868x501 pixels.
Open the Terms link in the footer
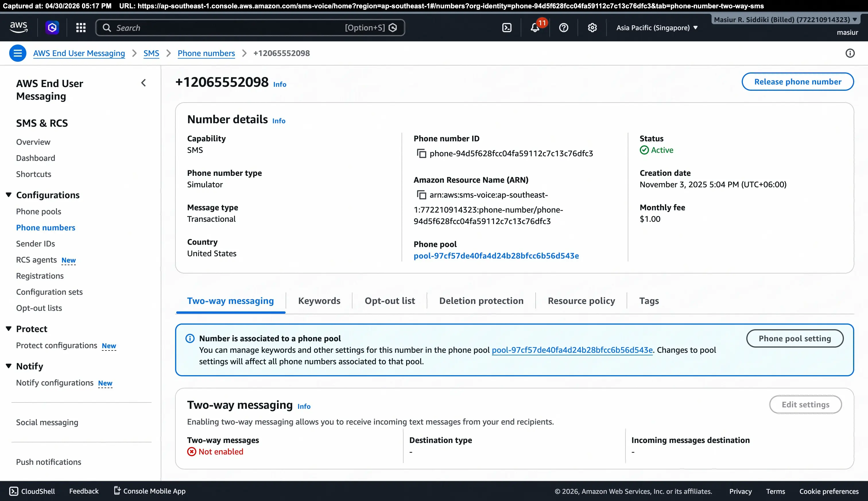point(775,491)
